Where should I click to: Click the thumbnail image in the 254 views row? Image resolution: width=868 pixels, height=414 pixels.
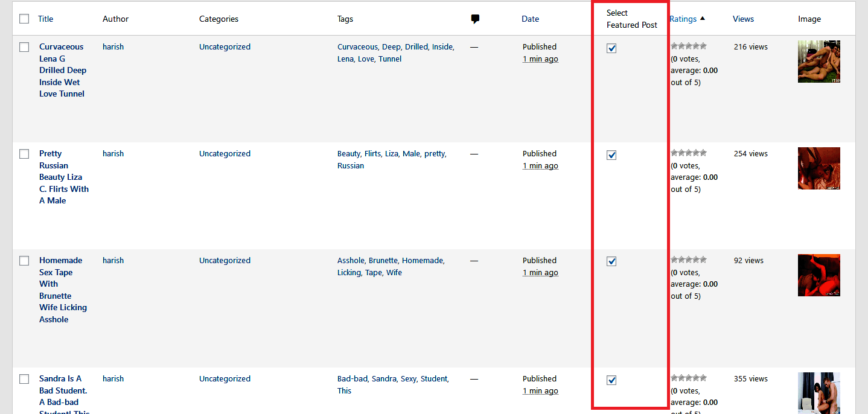point(819,168)
